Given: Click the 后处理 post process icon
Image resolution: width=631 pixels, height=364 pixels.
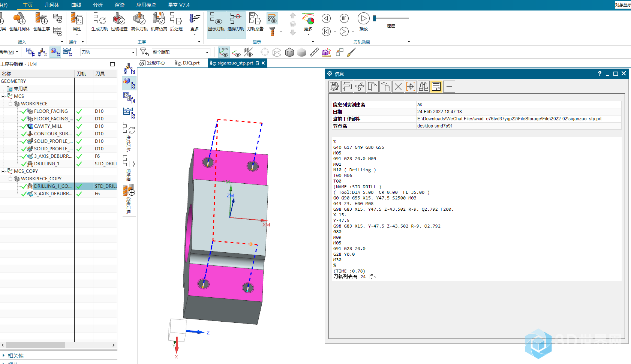Looking at the screenshot, I should click(176, 22).
